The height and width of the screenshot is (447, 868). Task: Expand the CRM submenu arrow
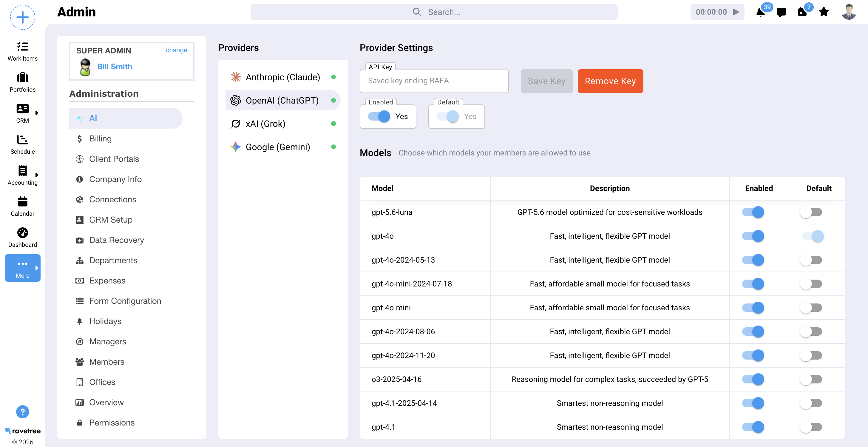(37, 112)
